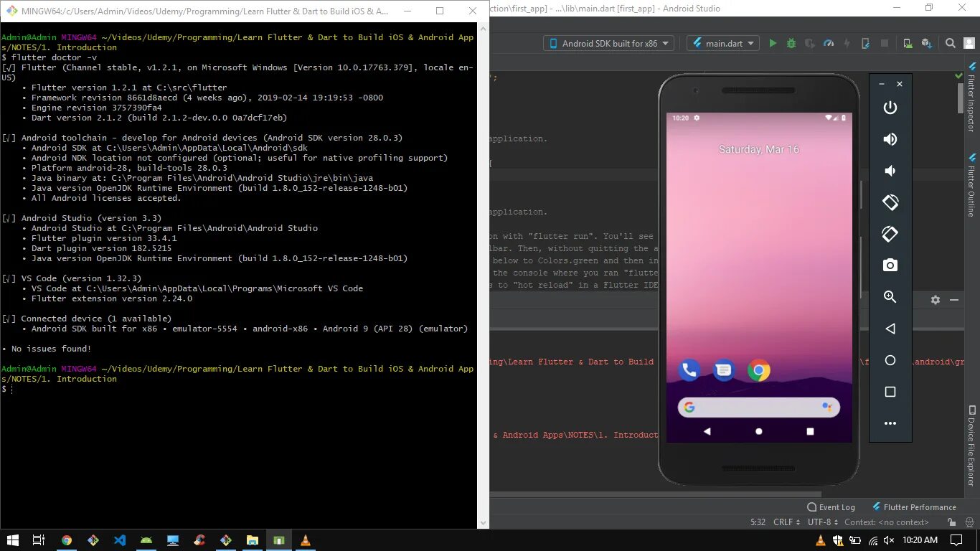This screenshot has width=980, height=551.
Task: Lower emulator volume with Volume Down icon
Action: (x=890, y=171)
